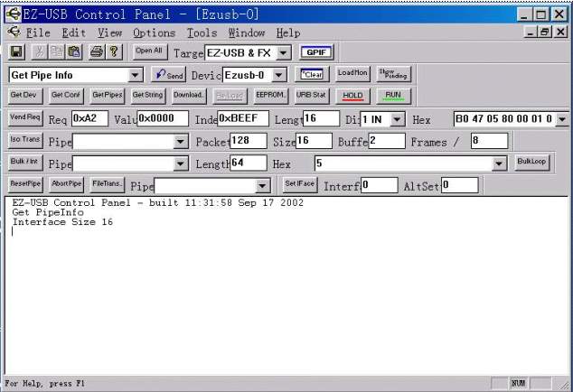573x392 pixels.
Task: Click the HOLD button
Action: point(352,96)
